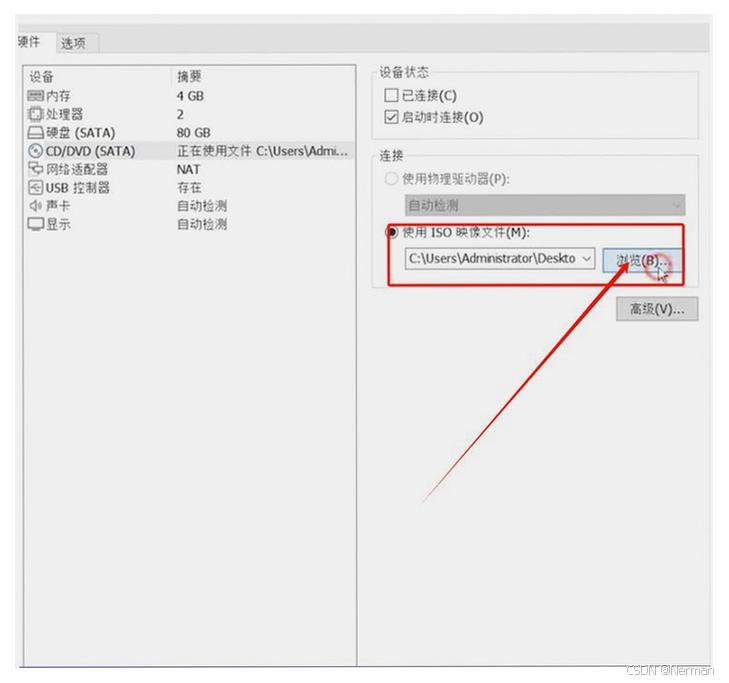Expand the ISO image path dropdown arrow

tap(587, 259)
